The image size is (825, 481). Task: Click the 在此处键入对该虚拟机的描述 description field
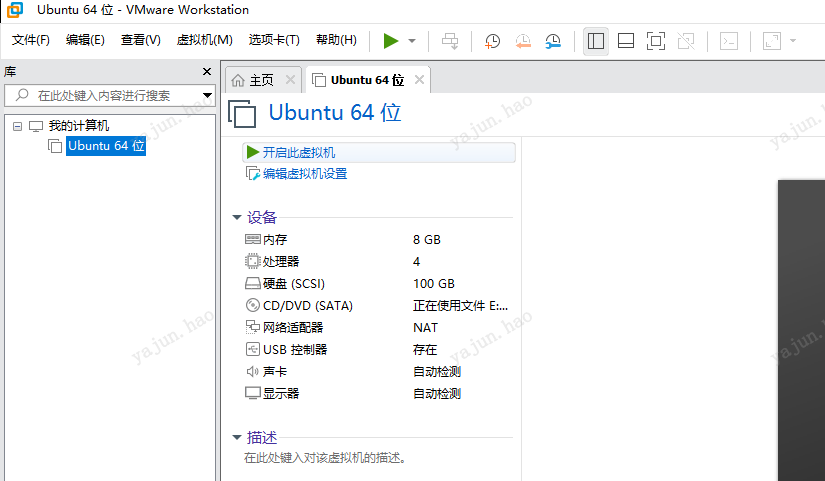pyautogui.click(x=325, y=458)
